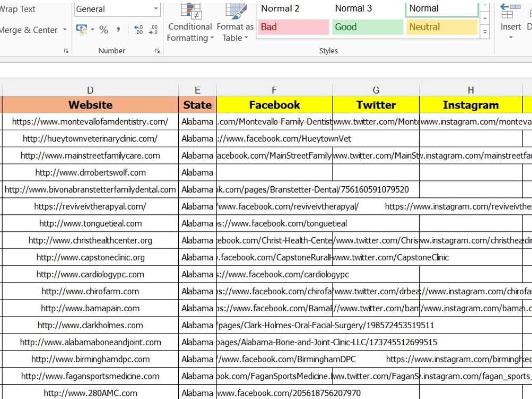Select empty Facebook cell in drrobertswolf.com row
This screenshot has width=532, height=399.
(x=275, y=172)
